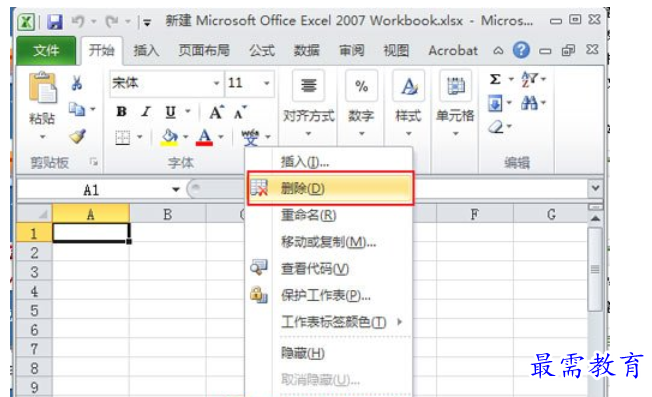Choose 重命名(R) from context menu

pyautogui.click(x=329, y=215)
